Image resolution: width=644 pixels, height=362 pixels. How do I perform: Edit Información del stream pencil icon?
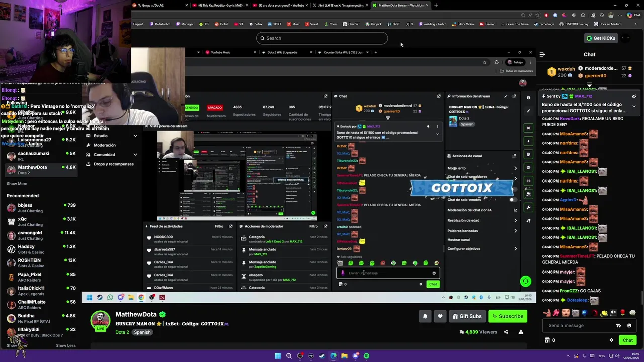506,96
